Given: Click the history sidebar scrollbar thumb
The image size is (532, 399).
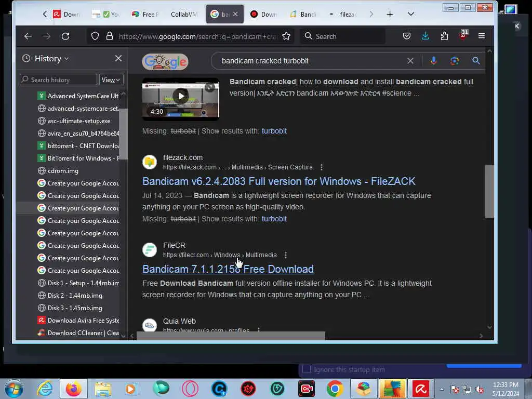Looking at the screenshot, I should tap(123, 134).
